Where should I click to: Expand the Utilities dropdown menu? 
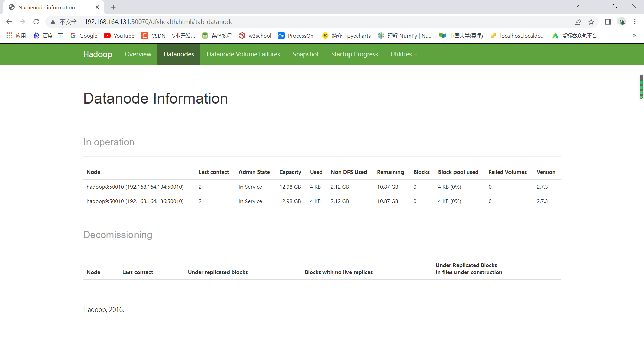click(x=404, y=54)
